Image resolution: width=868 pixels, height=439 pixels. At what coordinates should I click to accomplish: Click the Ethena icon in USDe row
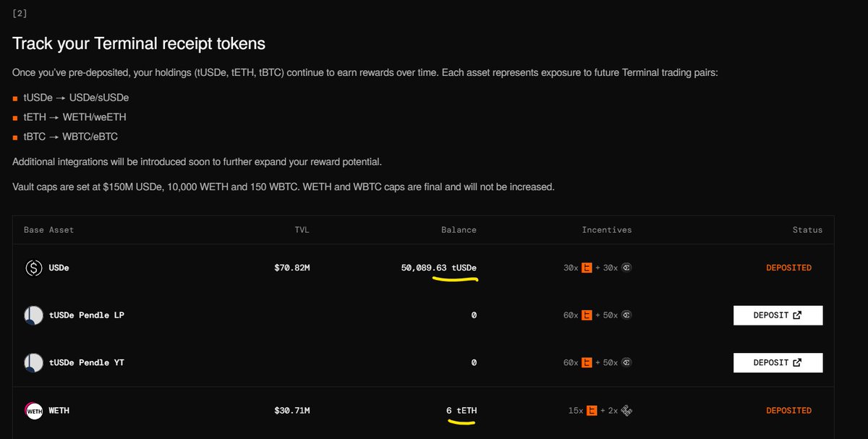point(627,268)
